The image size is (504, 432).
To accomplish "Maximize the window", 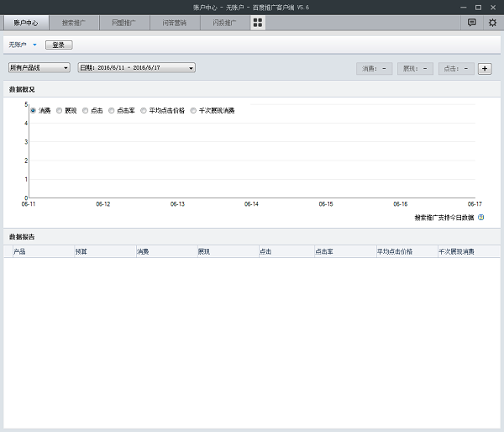I will 478,8.
